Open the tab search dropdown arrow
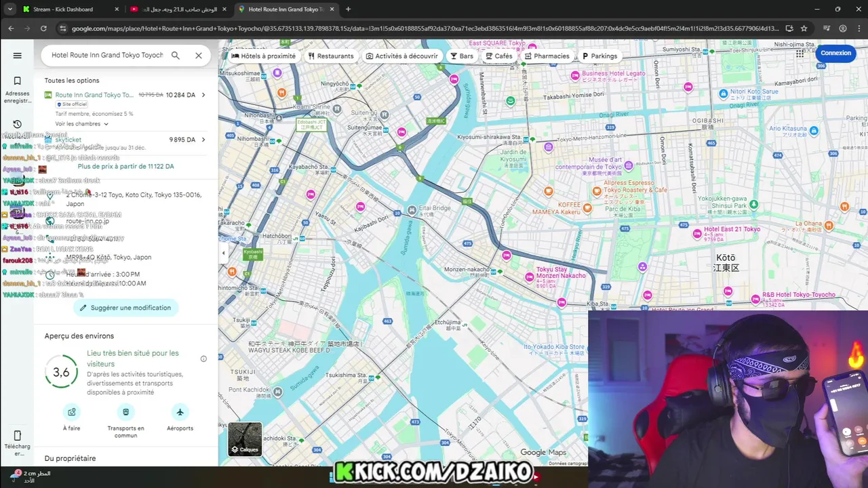Screen dimensions: 868x488 point(9,9)
